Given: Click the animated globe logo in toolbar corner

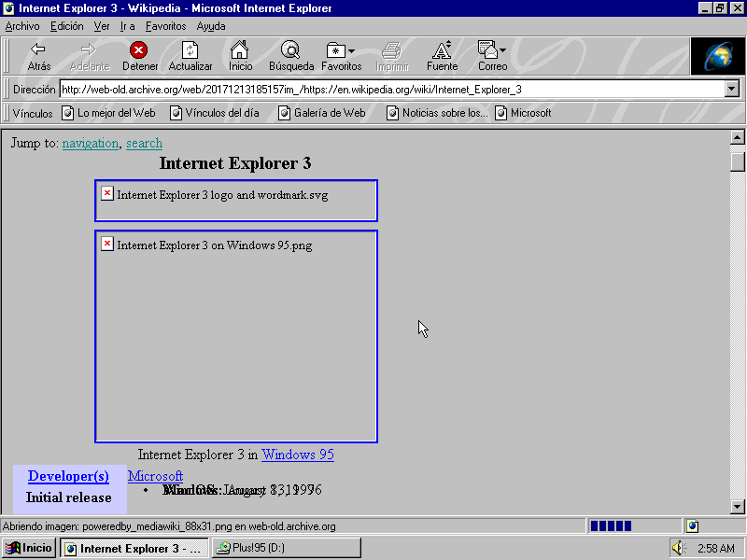Looking at the screenshot, I should (x=717, y=56).
